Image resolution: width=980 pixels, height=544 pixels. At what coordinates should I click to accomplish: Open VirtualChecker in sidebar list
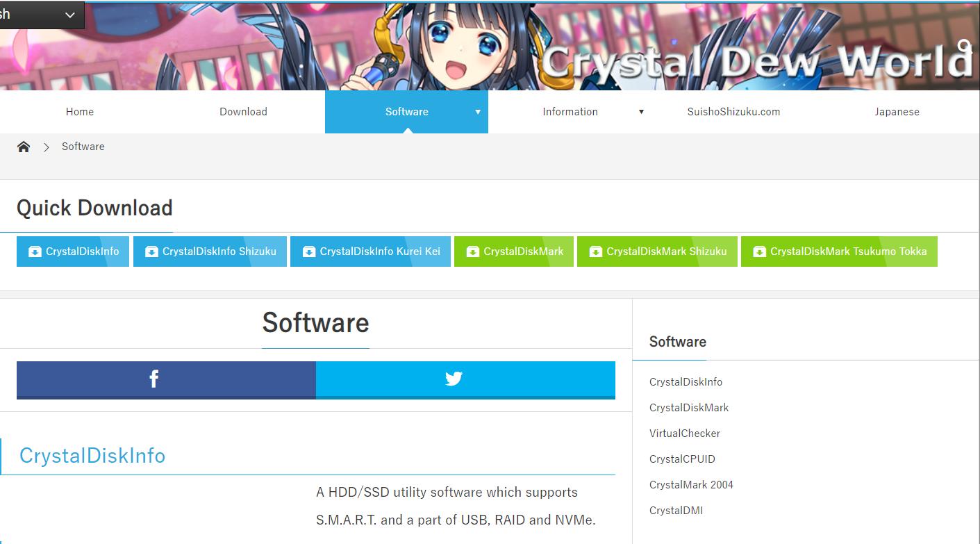click(x=684, y=434)
